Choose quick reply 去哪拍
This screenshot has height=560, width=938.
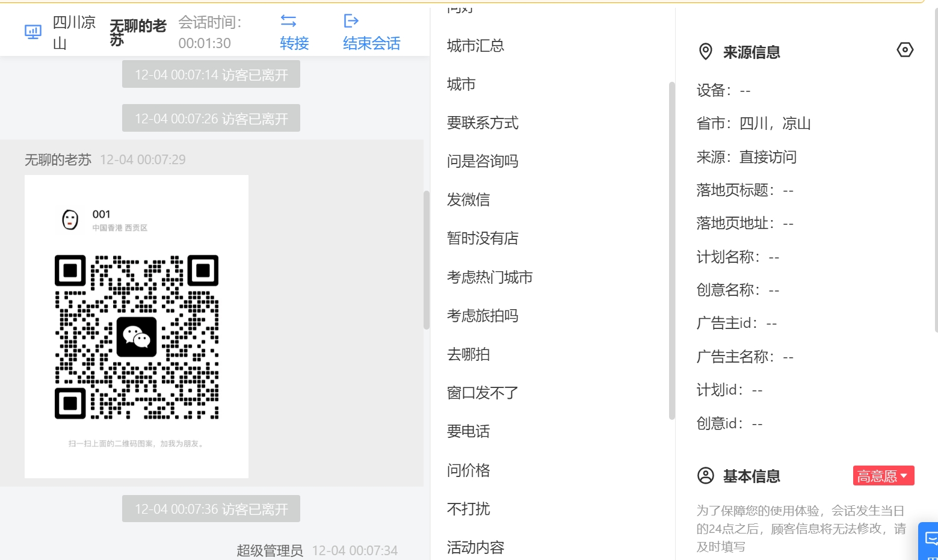[x=468, y=354]
